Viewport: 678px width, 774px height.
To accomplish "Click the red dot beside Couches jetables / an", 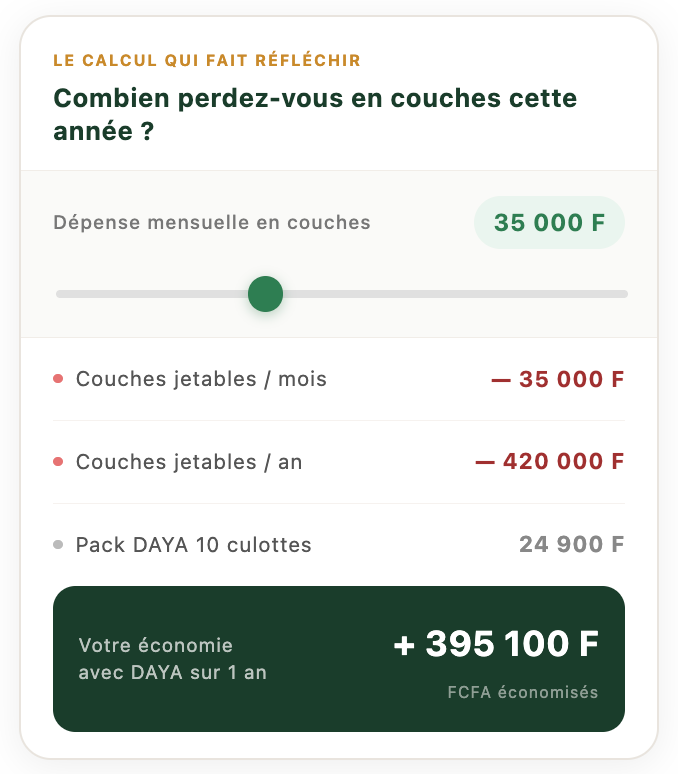I will click(58, 462).
